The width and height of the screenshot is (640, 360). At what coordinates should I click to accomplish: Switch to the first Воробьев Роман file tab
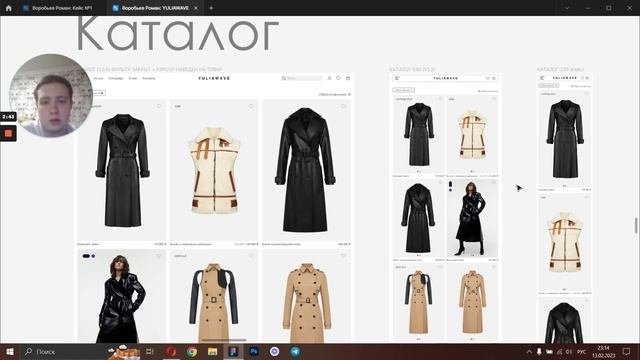(61, 8)
